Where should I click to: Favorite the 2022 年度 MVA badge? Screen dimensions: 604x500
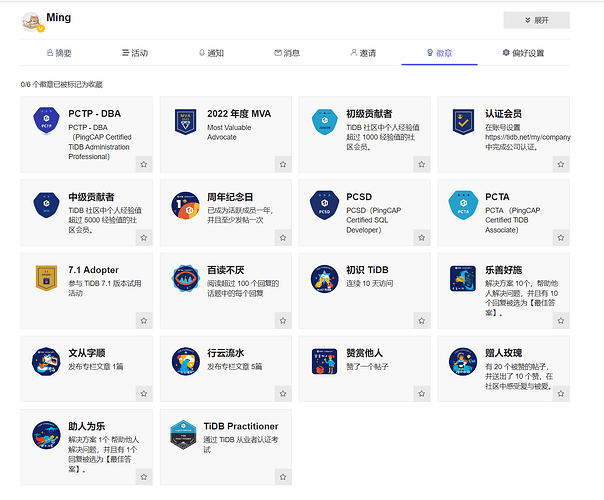point(283,164)
